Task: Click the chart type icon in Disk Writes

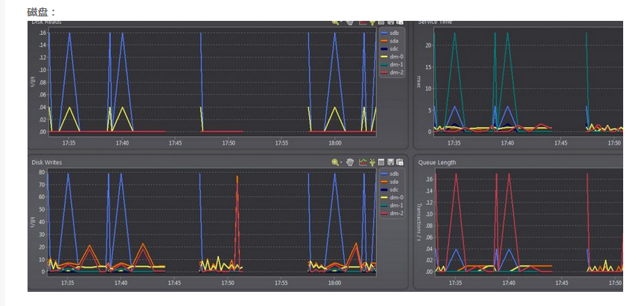Action: pyautogui.click(x=363, y=162)
